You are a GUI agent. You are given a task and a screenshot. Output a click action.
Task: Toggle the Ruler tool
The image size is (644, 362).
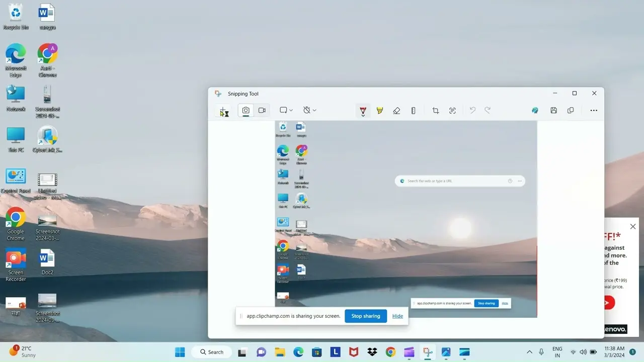pyautogui.click(x=414, y=111)
